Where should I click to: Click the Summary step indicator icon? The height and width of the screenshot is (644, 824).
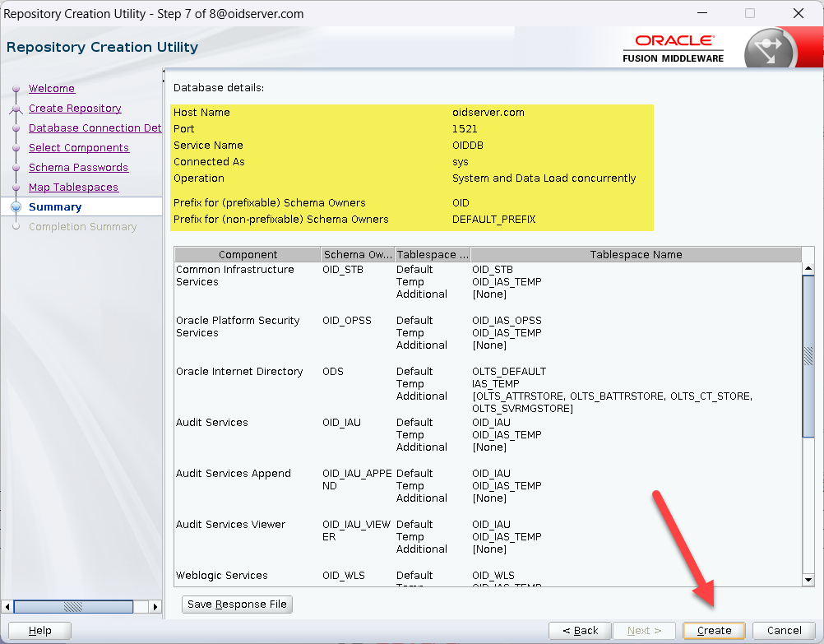coord(16,207)
